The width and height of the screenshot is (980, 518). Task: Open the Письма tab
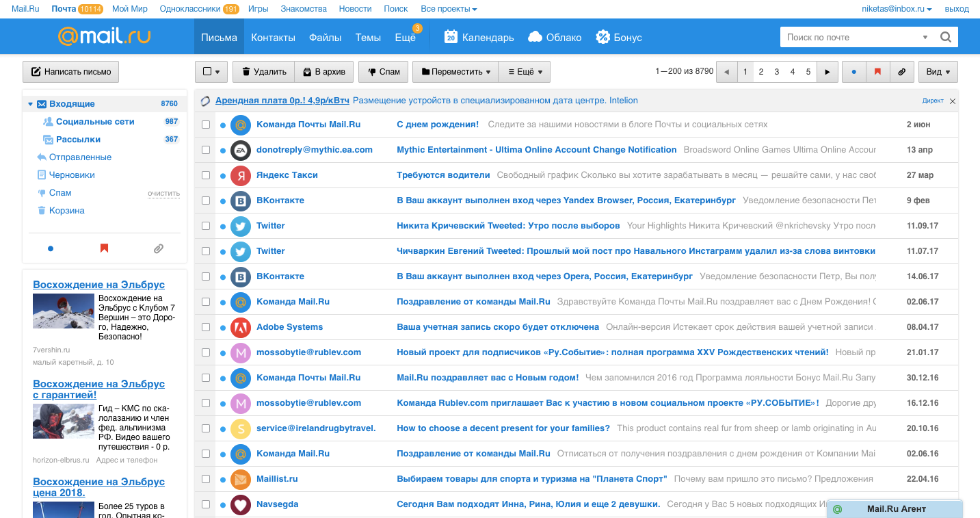(x=219, y=37)
